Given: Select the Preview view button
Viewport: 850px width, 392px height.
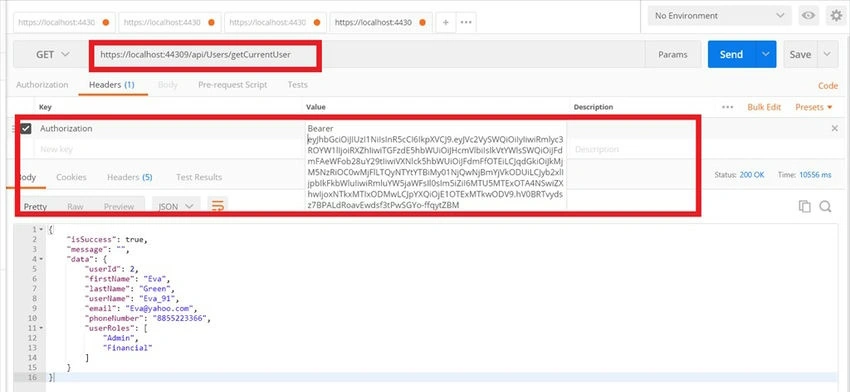Looking at the screenshot, I should pos(119,207).
